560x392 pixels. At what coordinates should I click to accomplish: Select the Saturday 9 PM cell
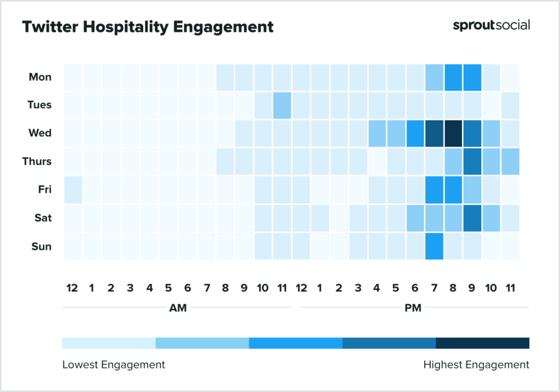[472, 218]
